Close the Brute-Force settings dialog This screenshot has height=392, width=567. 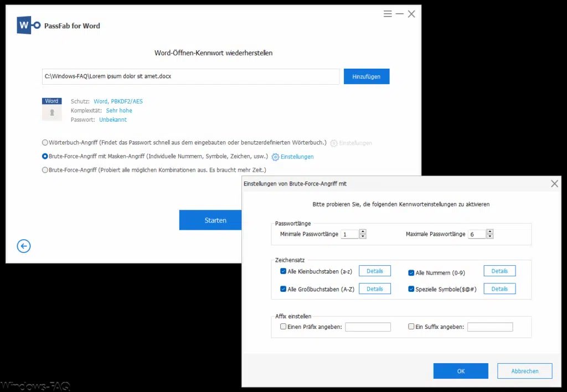(554, 184)
